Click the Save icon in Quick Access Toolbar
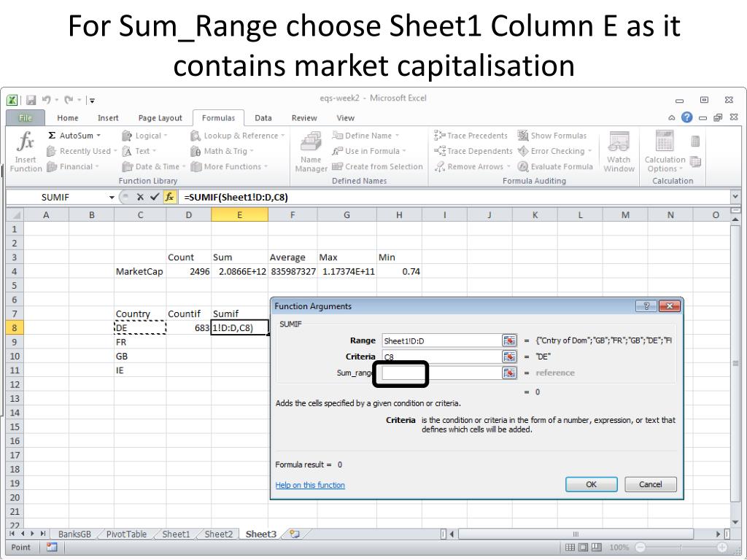 tap(31, 100)
